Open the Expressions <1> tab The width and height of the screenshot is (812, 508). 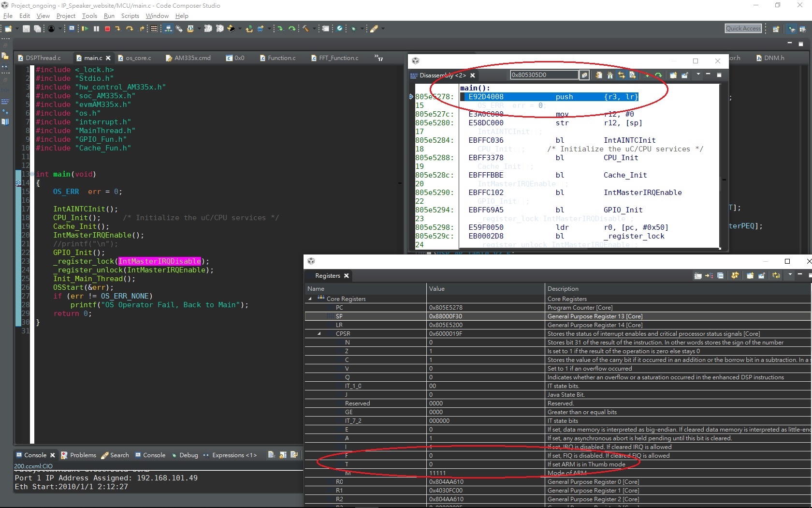click(x=230, y=455)
